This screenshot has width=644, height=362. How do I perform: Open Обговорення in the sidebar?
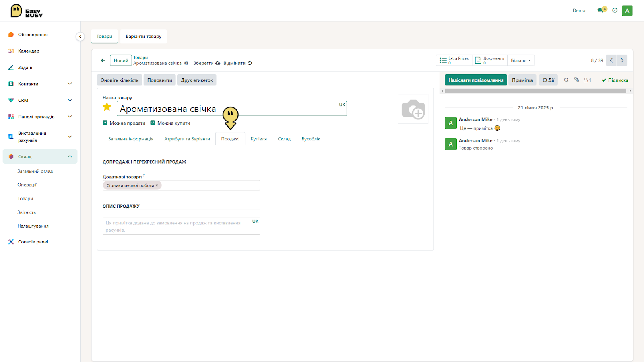(33, 35)
